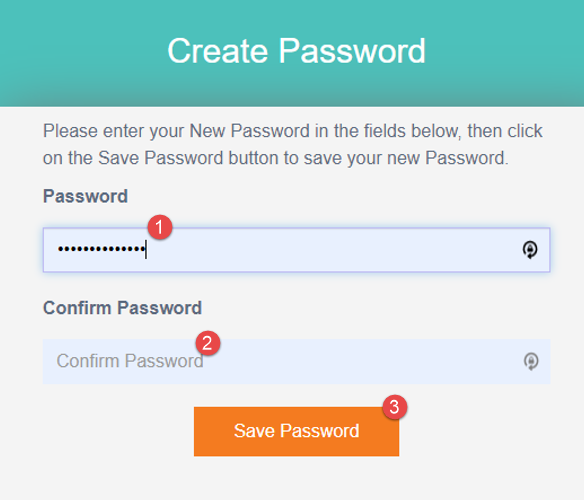584x500 pixels.
Task: Click the Save Password button
Action: 296,431
